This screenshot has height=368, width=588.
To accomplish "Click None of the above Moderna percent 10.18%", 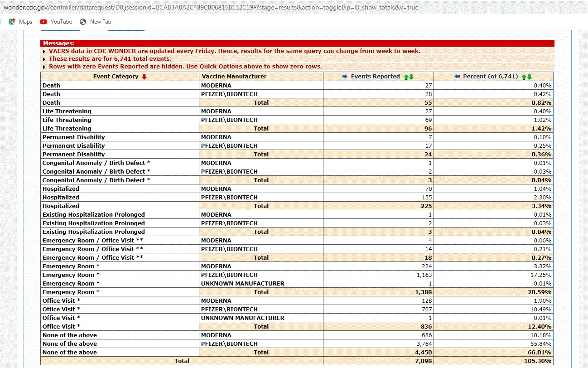I will (541, 335).
